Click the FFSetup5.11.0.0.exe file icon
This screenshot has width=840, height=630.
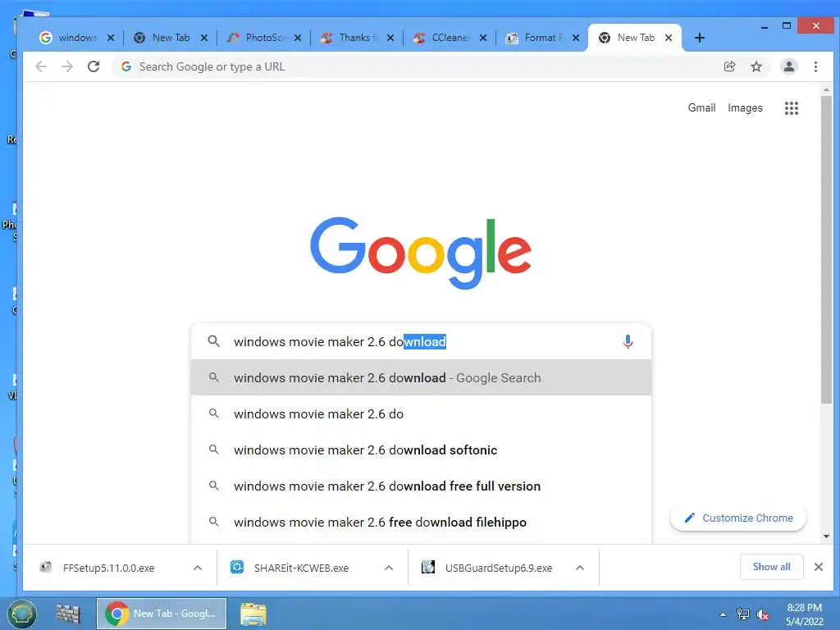[x=46, y=568]
